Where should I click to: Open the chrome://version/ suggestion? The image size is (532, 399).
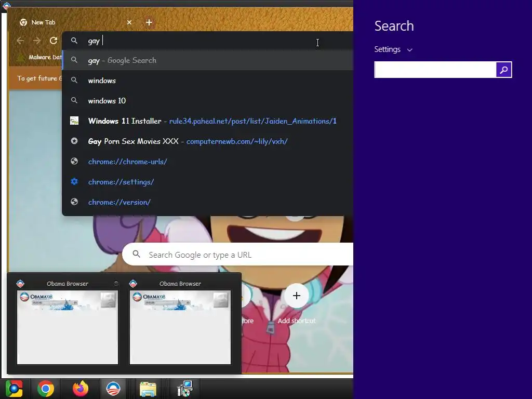(x=208, y=202)
